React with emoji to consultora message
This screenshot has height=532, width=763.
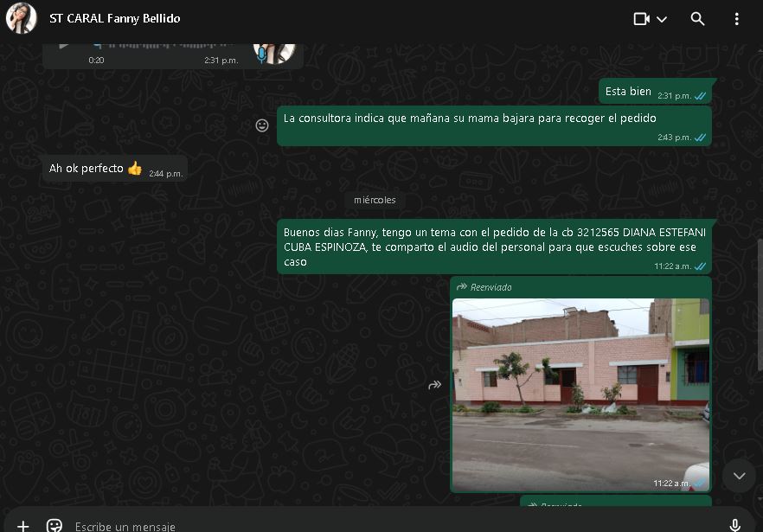click(262, 125)
